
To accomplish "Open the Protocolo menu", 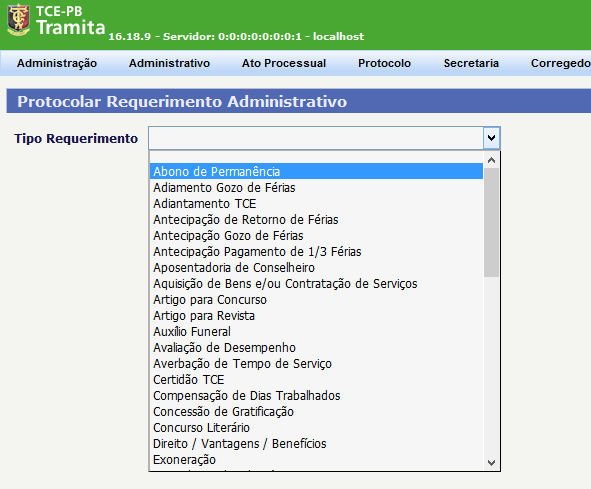I will coord(384,63).
